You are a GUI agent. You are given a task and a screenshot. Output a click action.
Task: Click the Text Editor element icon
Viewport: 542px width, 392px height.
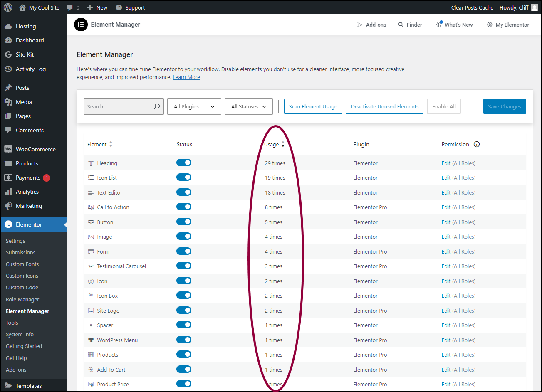pyautogui.click(x=91, y=192)
